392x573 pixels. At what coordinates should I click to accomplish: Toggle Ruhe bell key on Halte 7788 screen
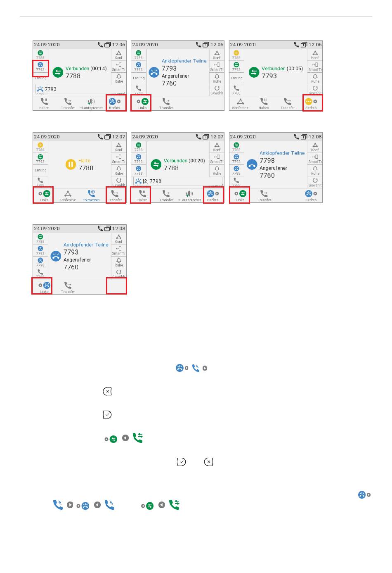tap(119, 170)
